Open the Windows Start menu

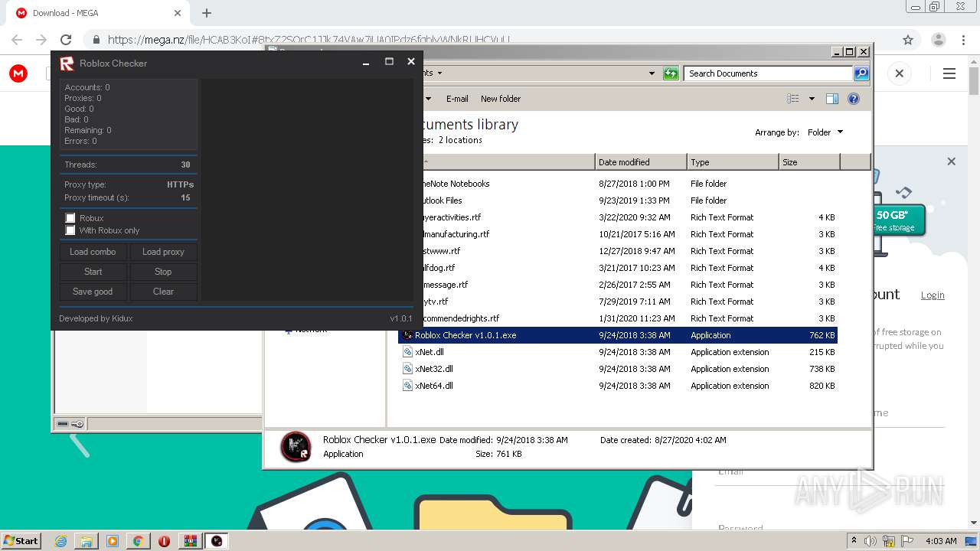point(21,540)
